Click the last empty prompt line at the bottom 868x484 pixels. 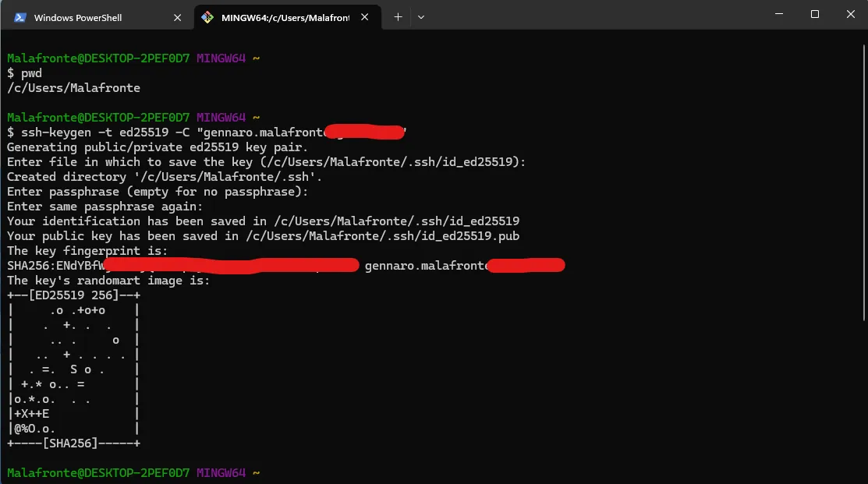coord(133,473)
